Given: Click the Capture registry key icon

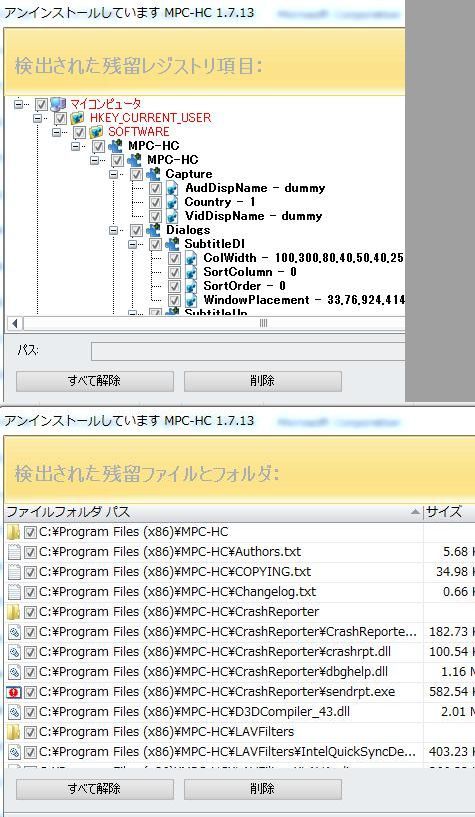Looking at the screenshot, I should pyautogui.click(x=154, y=174).
